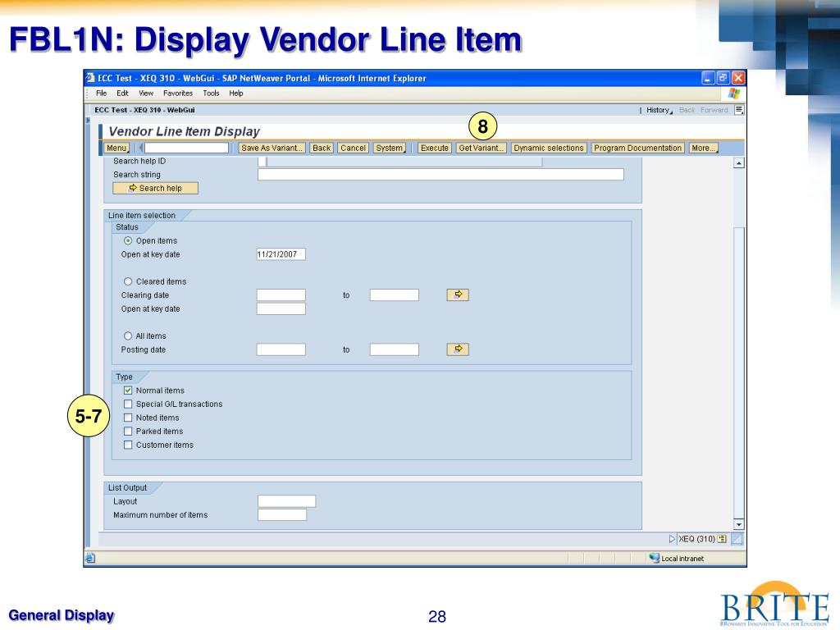The image size is (840, 630).
Task: Click the Execute toolbar button
Action: pos(435,148)
